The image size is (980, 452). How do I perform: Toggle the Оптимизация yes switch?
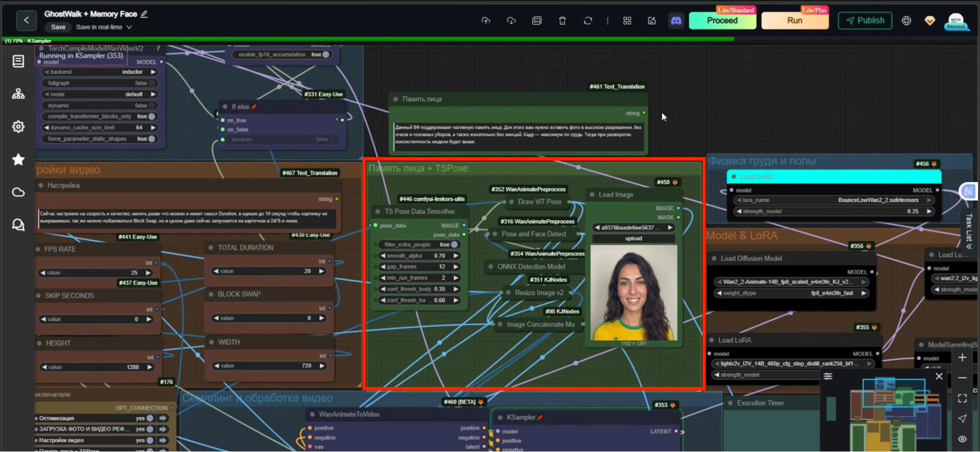pyautogui.click(x=150, y=418)
